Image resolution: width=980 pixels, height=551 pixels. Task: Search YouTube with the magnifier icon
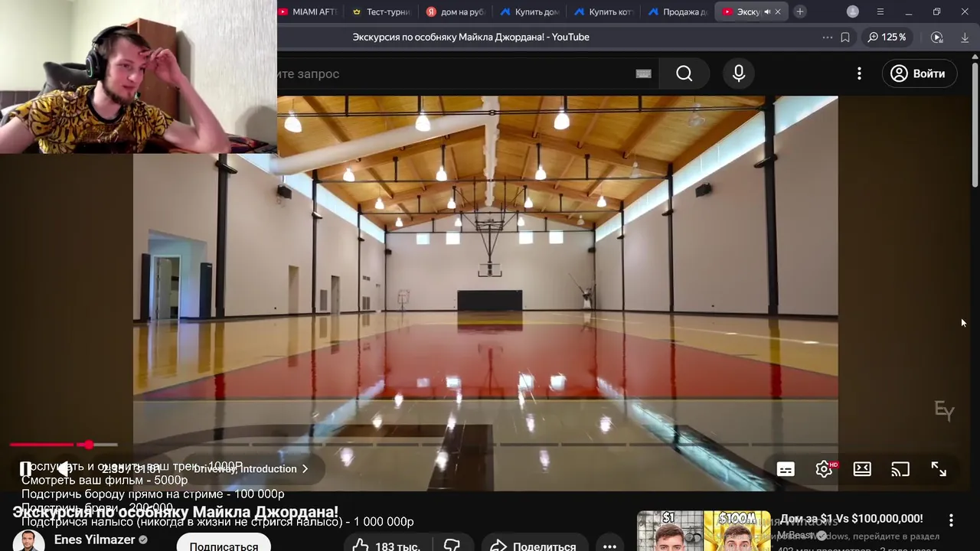click(x=684, y=73)
